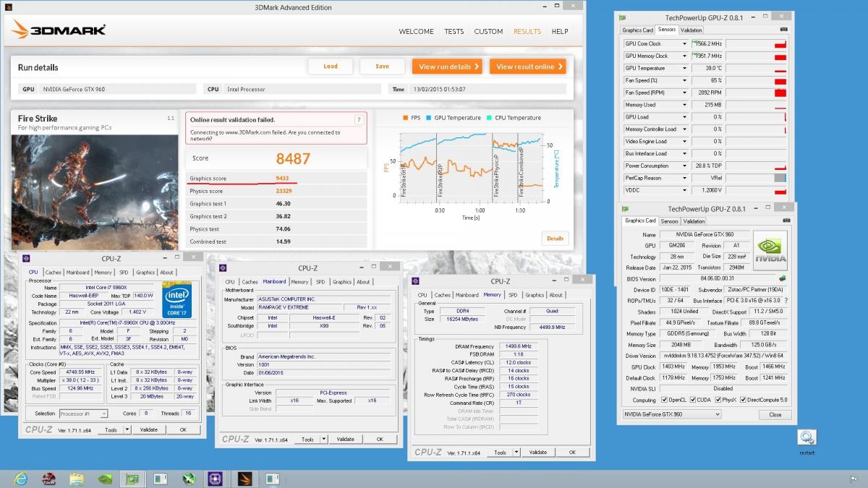This screenshot has width=868, height=488.
Task: Open File Explorer folder icon in taskbar
Action: pyautogui.click(x=77, y=478)
